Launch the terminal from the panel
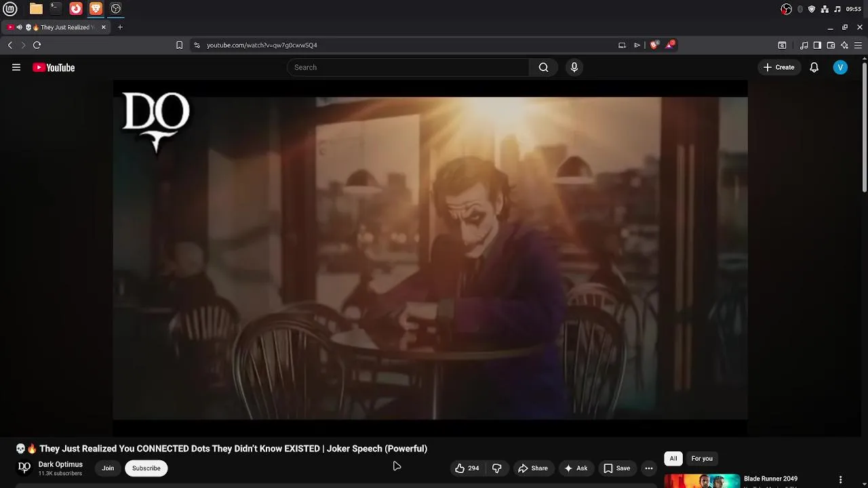Image resolution: width=868 pixels, height=488 pixels. coord(56,9)
